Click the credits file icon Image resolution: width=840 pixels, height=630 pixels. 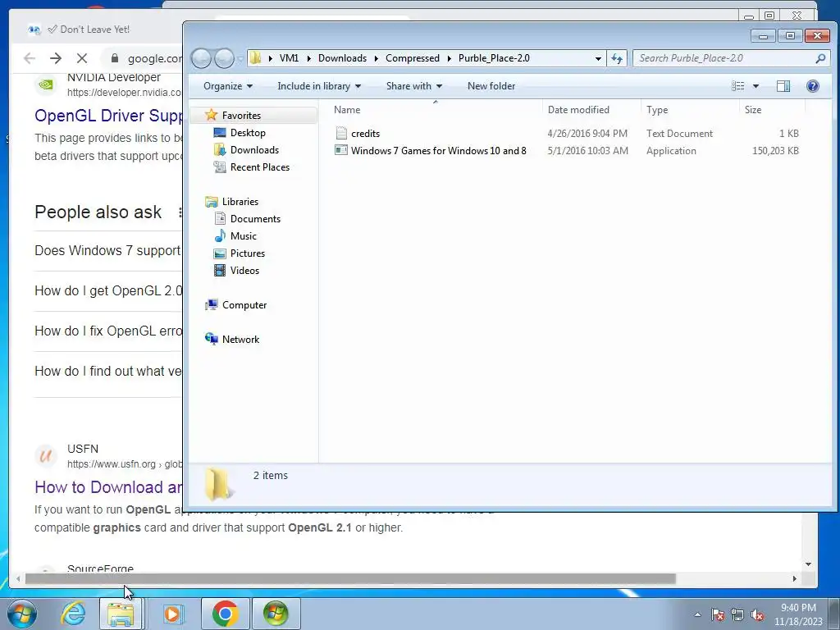[341, 134]
